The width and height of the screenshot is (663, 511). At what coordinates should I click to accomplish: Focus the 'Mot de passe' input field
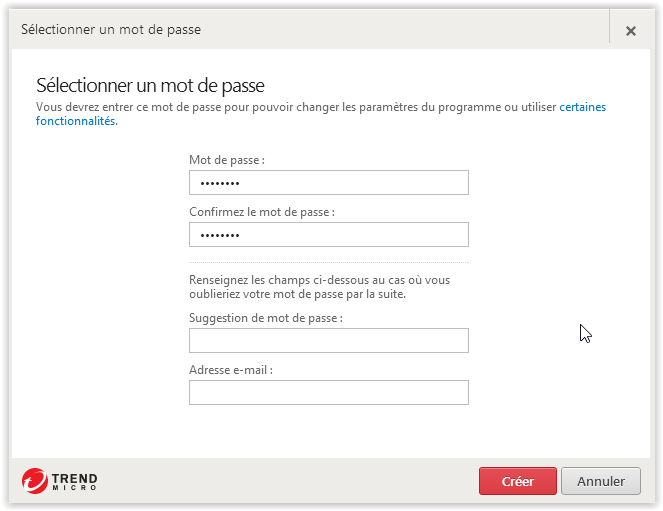click(x=328, y=182)
